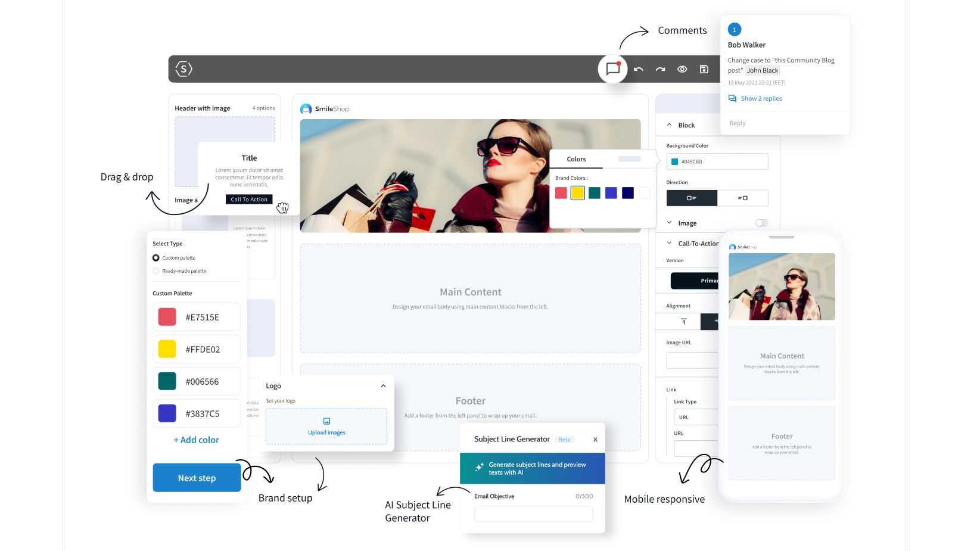Select the Custom palette radio button

point(155,257)
